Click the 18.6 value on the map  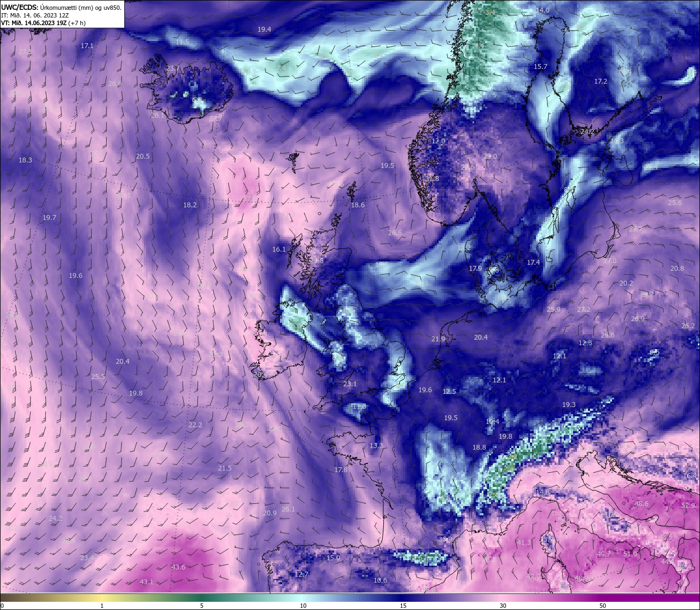pyautogui.click(x=358, y=205)
